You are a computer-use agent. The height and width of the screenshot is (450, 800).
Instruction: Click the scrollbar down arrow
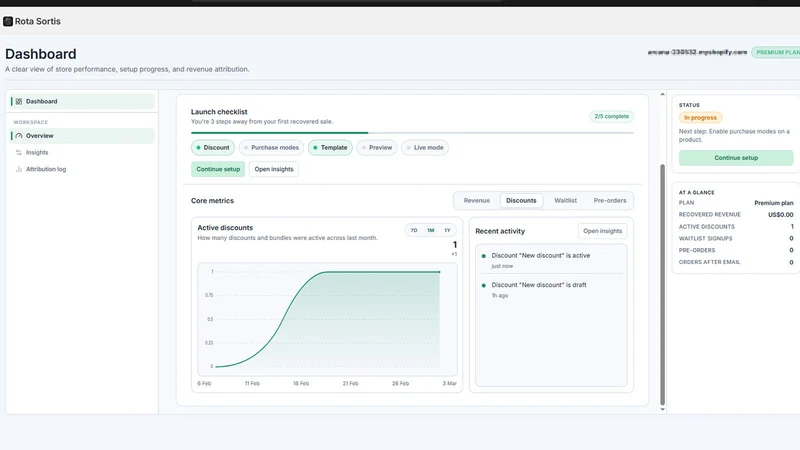tap(662, 409)
